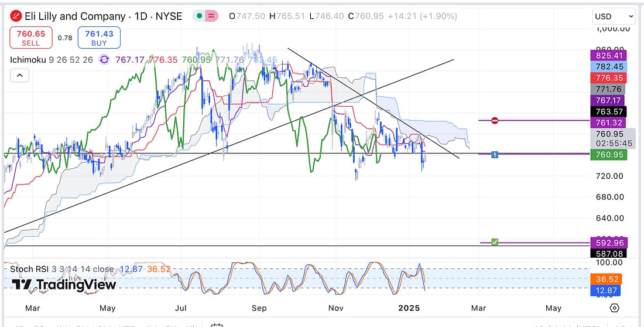The width and height of the screenshot is (644, 327).
Task: Click the green take-profit checkmark marker
Action: click(x=495, y=241)
